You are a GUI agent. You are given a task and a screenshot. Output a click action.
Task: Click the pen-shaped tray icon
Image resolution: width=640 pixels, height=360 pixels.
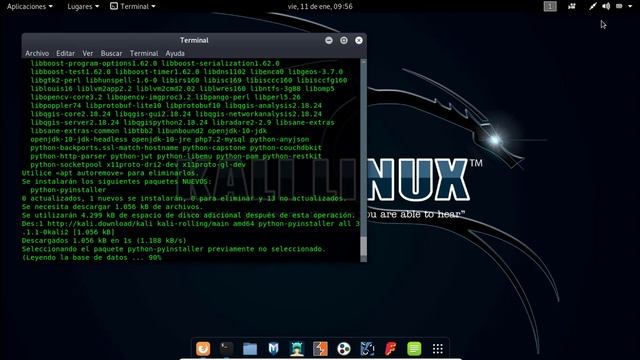click(593, 6)
